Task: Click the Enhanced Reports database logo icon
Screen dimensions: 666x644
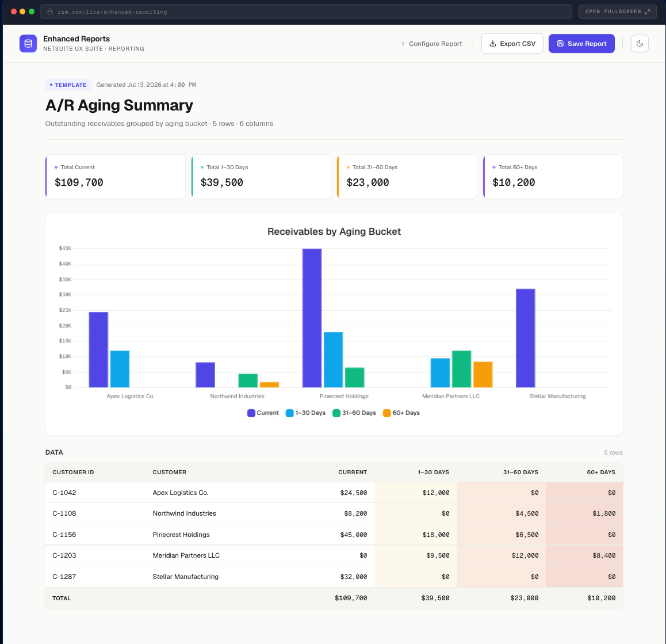Action: click(x=28, y=43)
